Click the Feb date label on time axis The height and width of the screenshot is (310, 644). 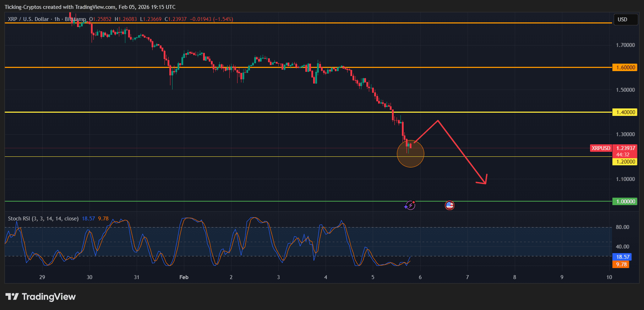[184, 277]
